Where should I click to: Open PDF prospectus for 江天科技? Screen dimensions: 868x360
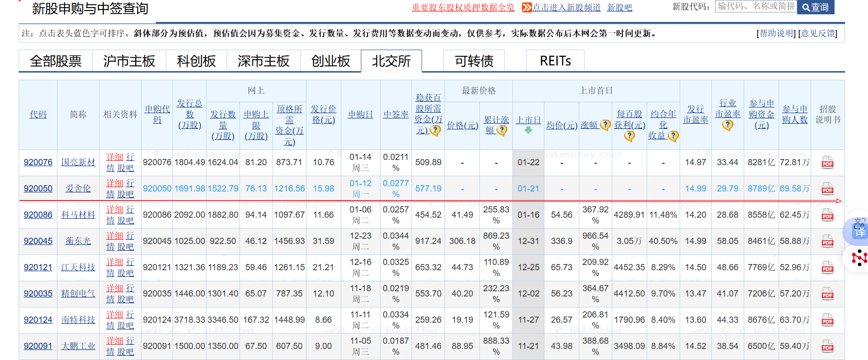pyautogui.click(x=827, y=268)
